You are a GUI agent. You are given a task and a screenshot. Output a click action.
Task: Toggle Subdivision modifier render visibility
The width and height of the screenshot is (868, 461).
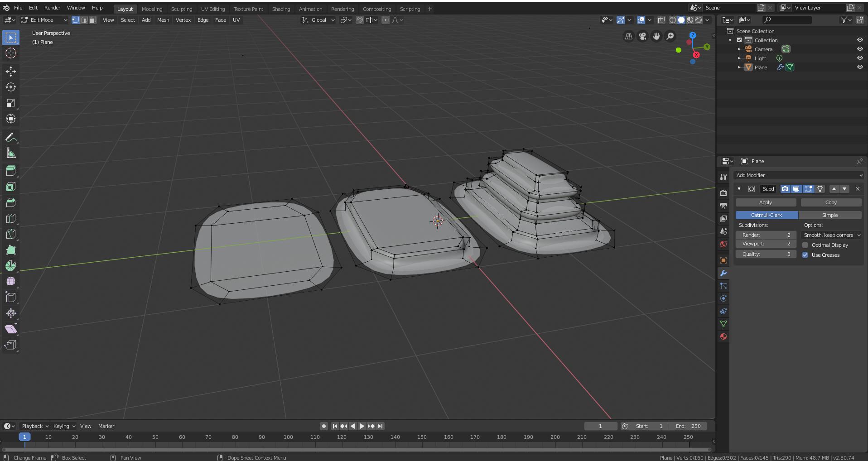(785, 189)
